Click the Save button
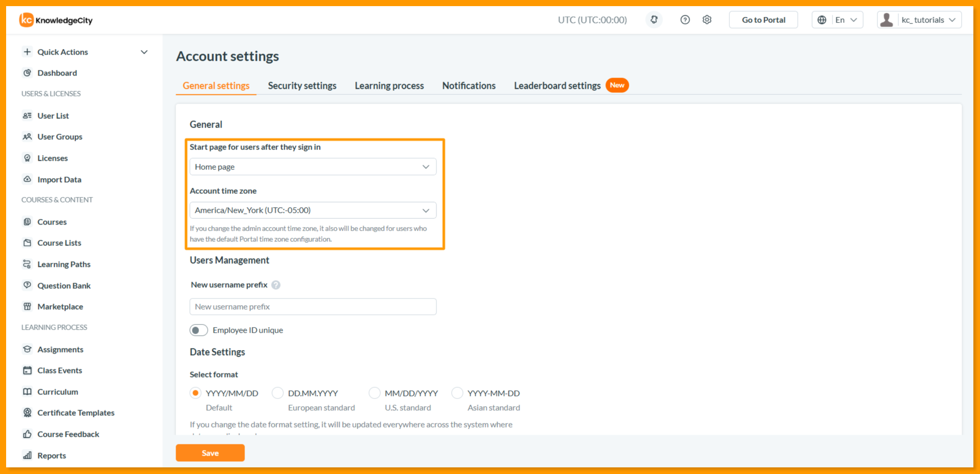 coord(210,453)
